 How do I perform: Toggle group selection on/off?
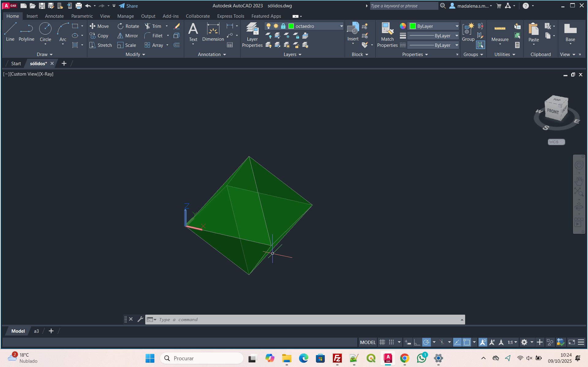coord(480,45)
